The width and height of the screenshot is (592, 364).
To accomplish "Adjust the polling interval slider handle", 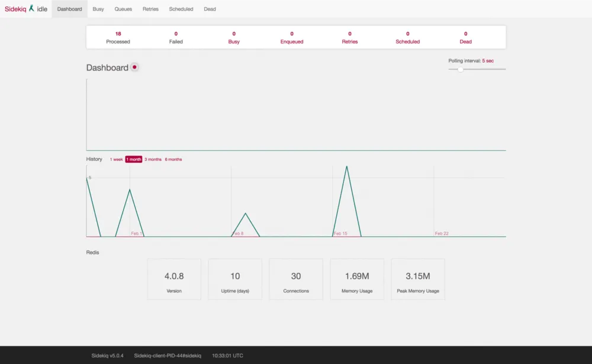I will coord(460,69).
